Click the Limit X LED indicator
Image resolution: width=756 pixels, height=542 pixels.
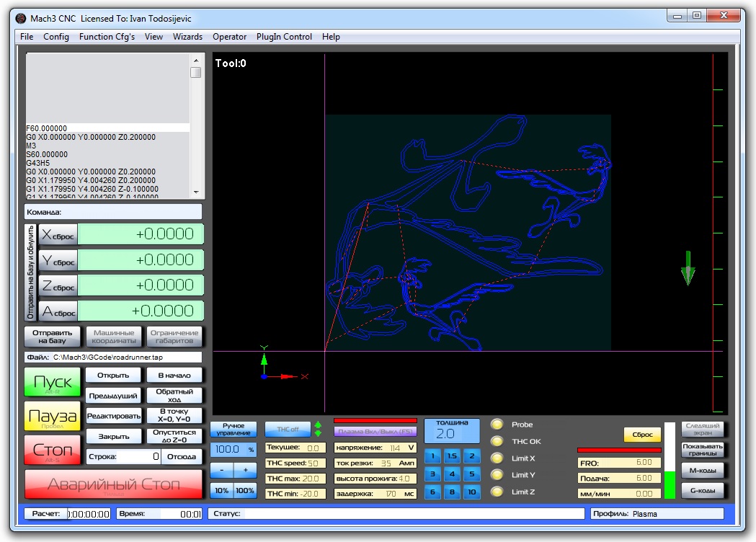click(x=497, y=458)
